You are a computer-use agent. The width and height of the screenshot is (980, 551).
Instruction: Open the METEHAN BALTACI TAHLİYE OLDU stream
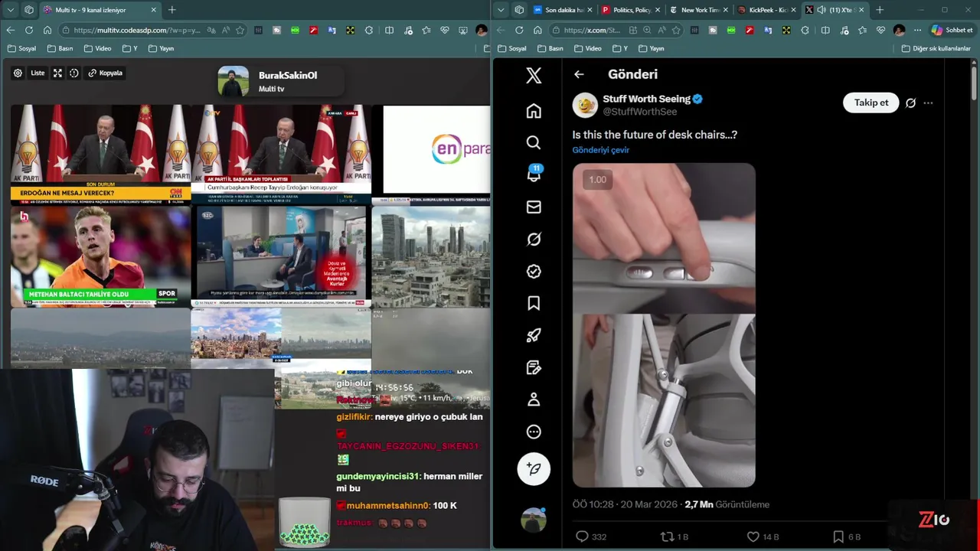click(100, 256)
